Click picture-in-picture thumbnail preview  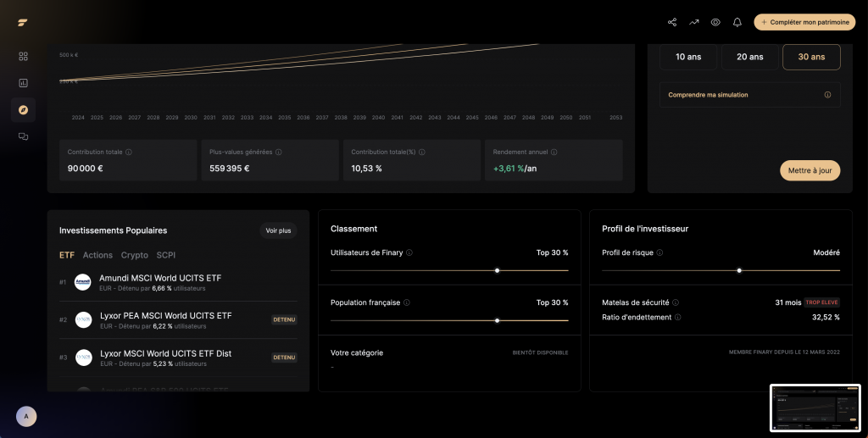pos(815,408)
